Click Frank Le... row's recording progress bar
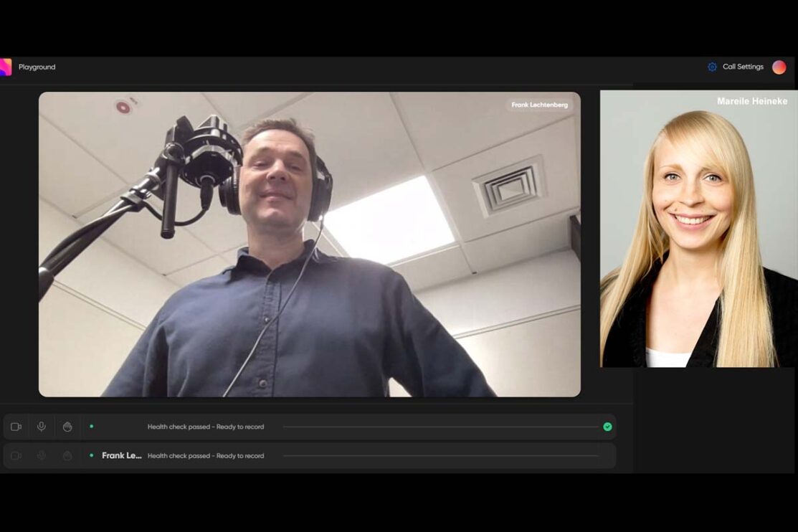The height and width of the screenshot is (532, 798). pyautogui.click(x=440, y=455)
